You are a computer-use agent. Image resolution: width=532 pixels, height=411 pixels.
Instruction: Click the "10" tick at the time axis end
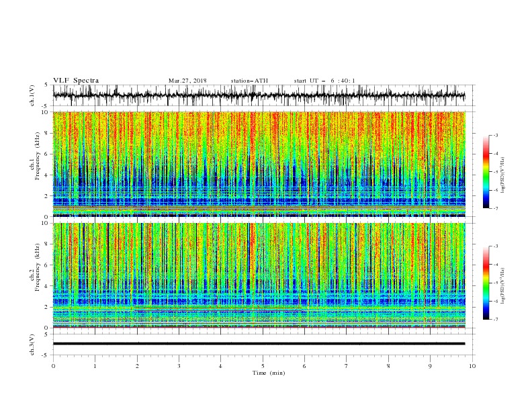pyautogui.click(x=472, y=366)
